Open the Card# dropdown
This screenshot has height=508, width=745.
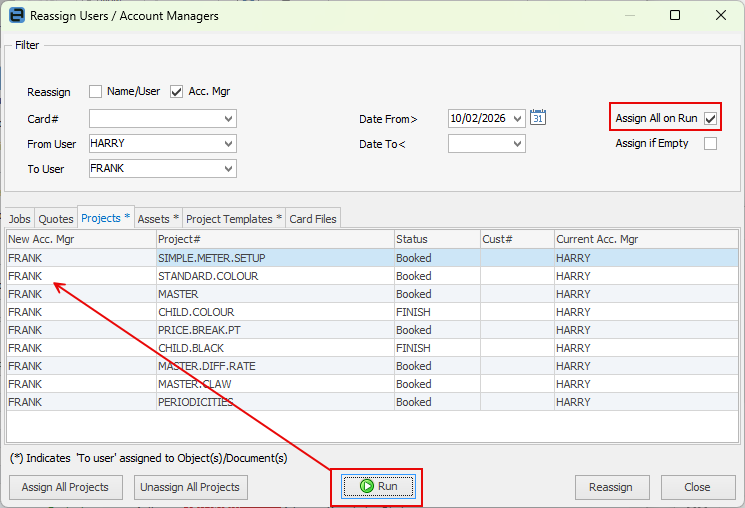pyautogui.click(x=229, y=119)
